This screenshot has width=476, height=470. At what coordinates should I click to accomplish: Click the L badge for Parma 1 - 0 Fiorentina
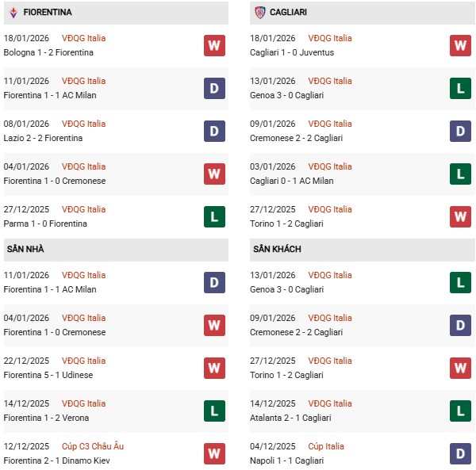214,216
